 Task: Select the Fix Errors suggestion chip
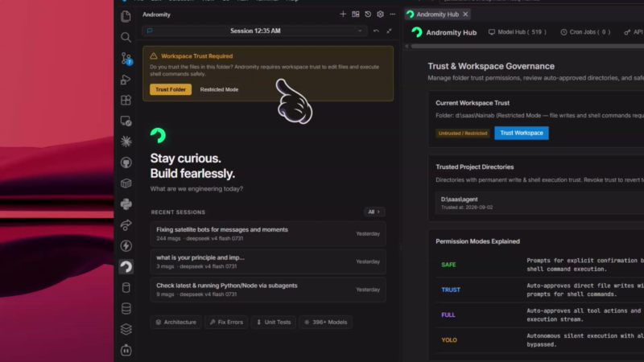click(226, 323)
